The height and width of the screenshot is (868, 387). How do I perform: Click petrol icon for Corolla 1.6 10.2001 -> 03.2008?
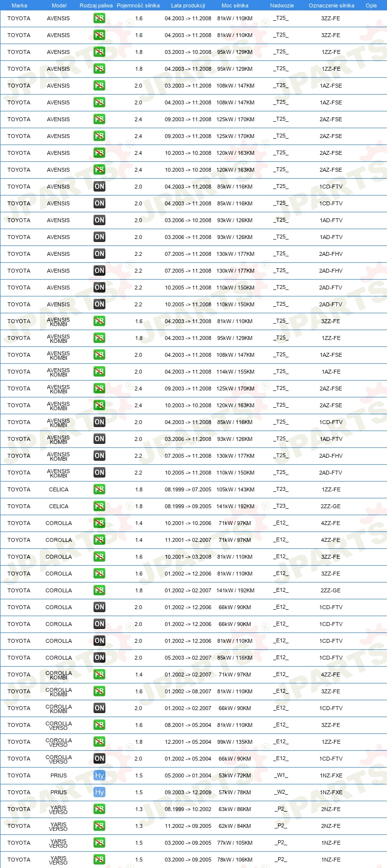point(99,557)
